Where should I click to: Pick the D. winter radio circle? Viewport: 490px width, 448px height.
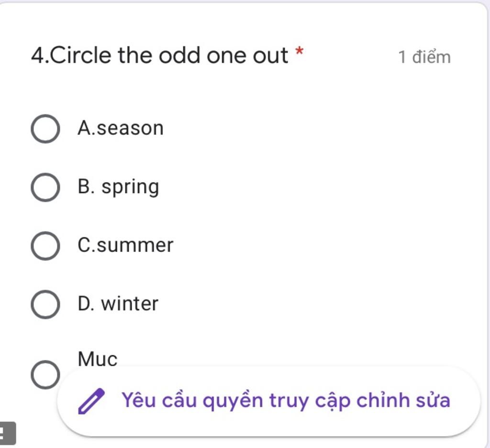(45, 305)
